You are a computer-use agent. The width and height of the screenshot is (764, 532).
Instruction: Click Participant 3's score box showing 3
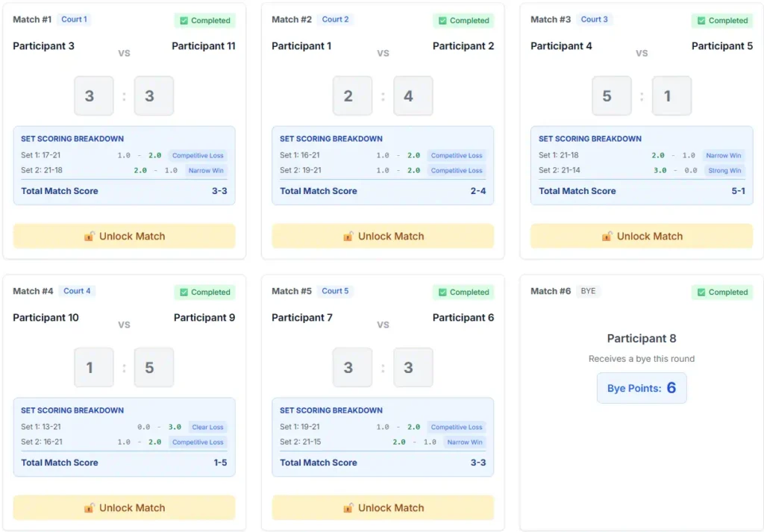pos(94,96)
